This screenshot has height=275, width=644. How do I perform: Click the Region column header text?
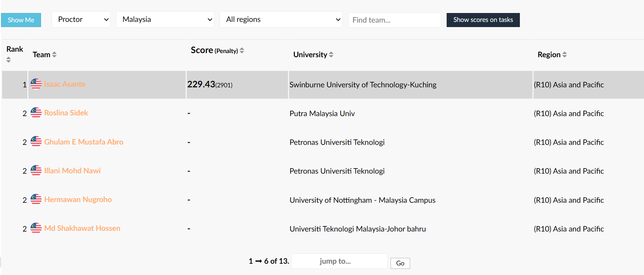point(549,54)
